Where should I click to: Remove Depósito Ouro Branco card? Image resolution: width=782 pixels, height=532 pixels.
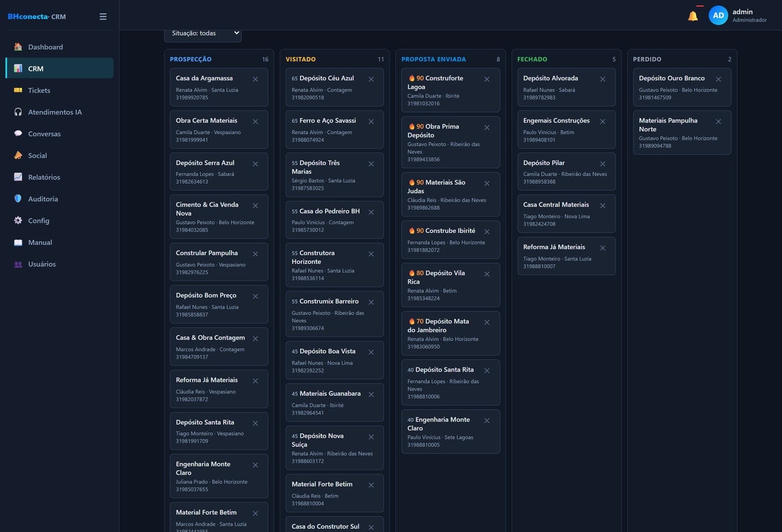point(718,79)
